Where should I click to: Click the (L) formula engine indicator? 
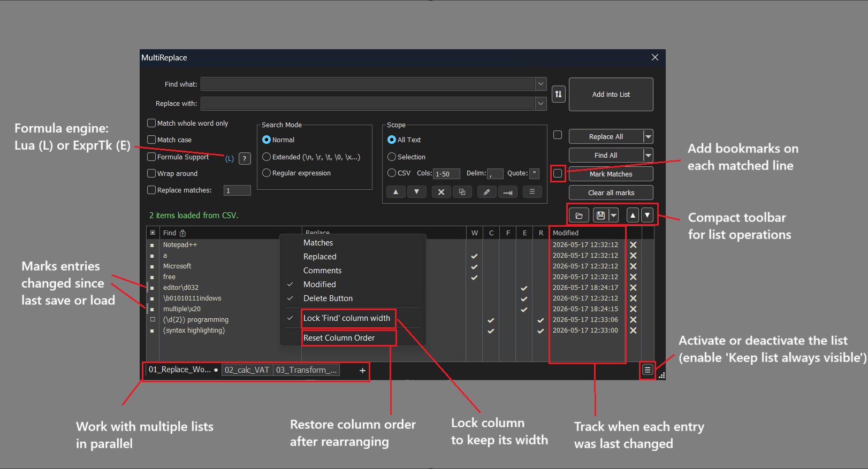point(229,159)
